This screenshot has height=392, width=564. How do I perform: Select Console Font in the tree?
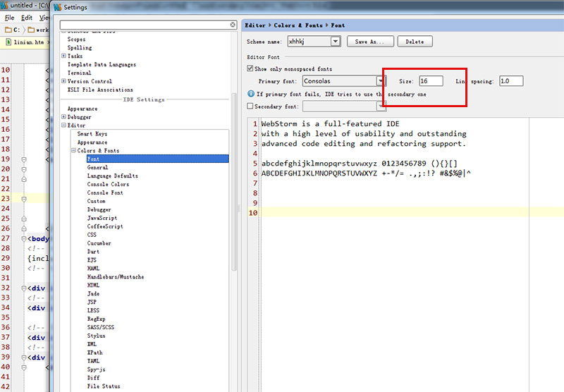pos(105,192)
